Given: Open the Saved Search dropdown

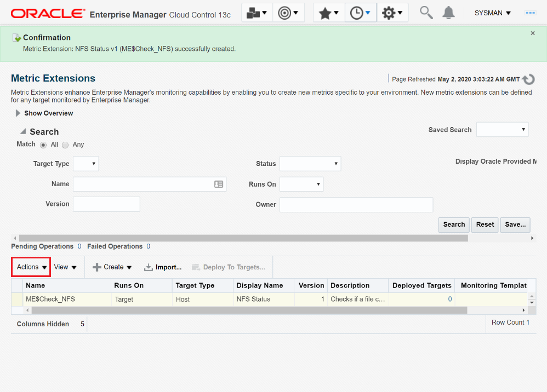Looking at the screenshot, I should pos(502,130).
